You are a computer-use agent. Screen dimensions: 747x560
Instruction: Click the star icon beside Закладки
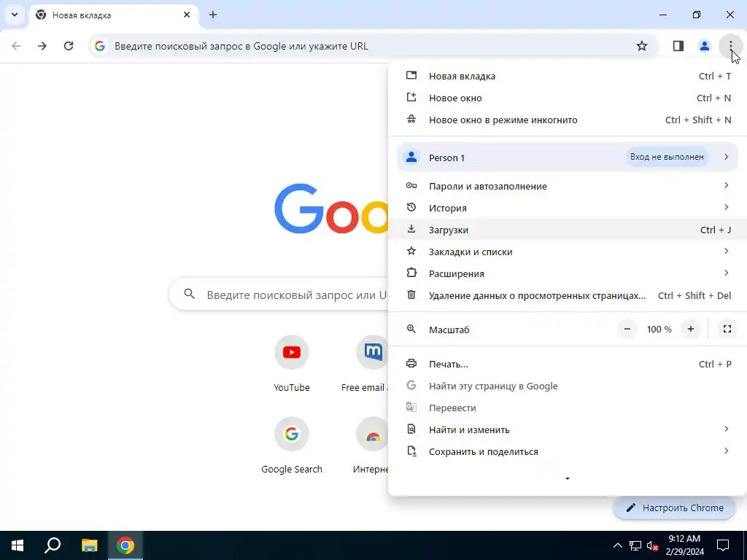[411, 251]
